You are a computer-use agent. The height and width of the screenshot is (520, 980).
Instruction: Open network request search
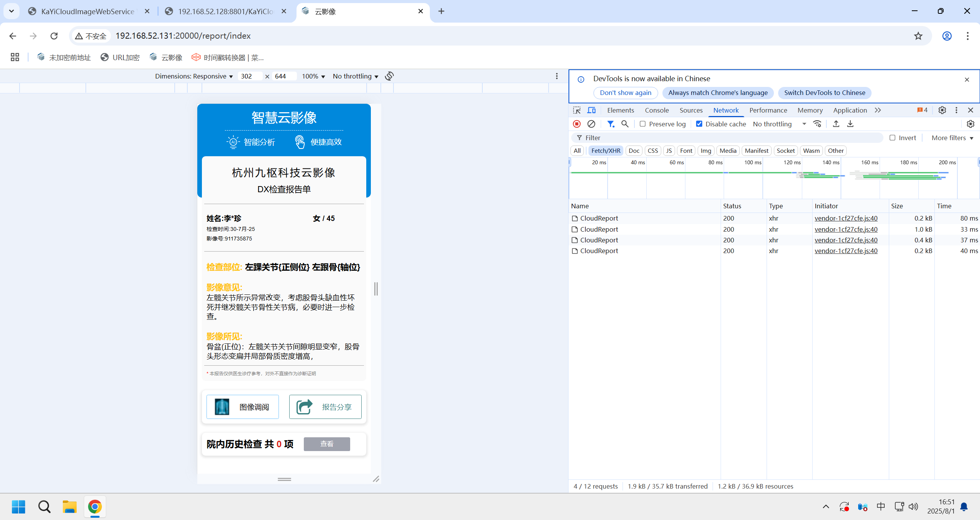(x=625, y=124)
